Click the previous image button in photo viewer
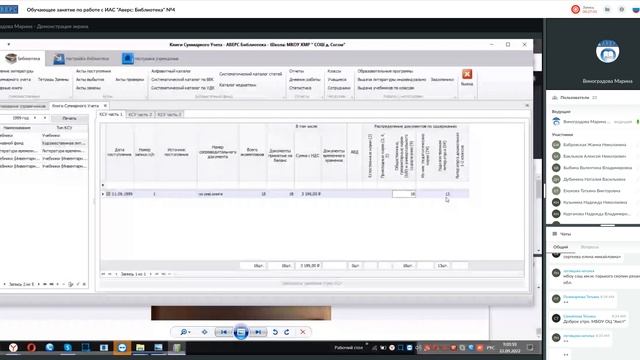Image resolution: width=640 pixels, height=360 pixels. tap(224, 332)
